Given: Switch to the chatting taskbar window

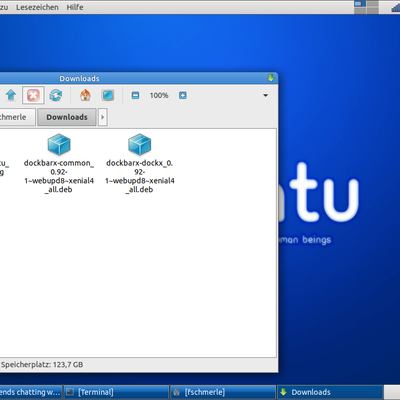Looking at the screenshot, I should pos(31,392).
